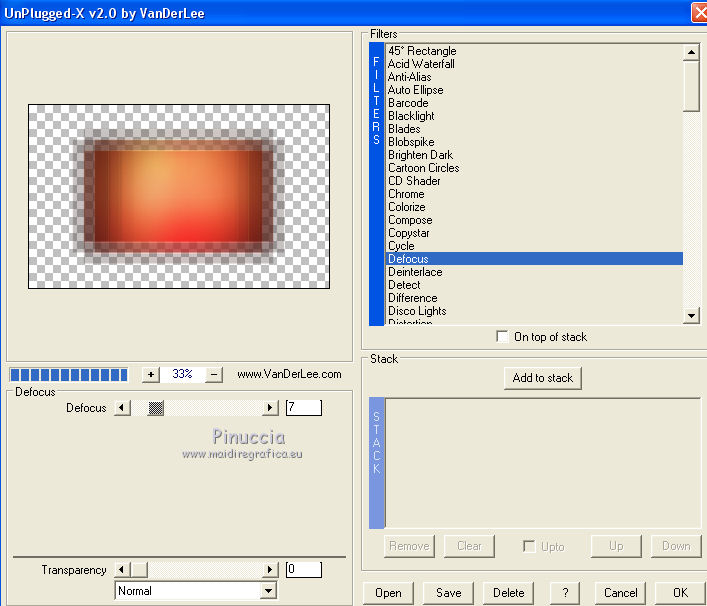This screenshot has height=606, width=707.
Task: Click the Open button
Action: point(388,592)
